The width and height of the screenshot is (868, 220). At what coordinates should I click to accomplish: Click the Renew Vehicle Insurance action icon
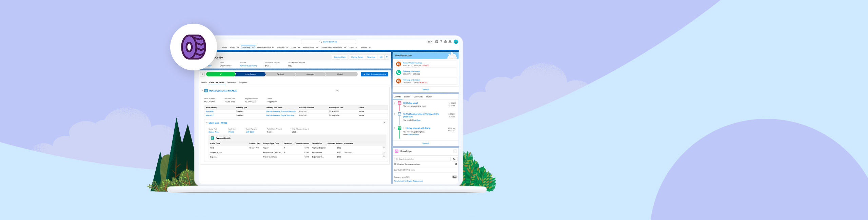click(x=399, y=64)
